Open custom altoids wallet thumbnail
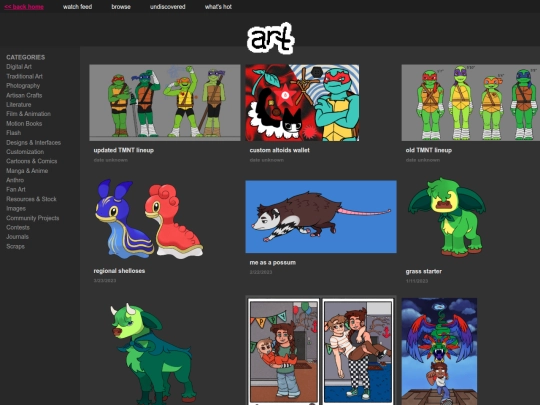 (x=302, y=103)
